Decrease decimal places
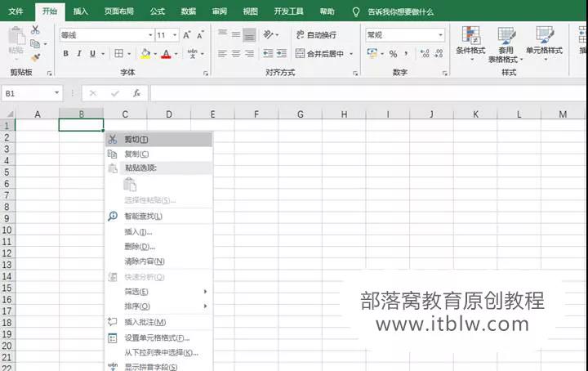588x371 pixels. [439, 54]
